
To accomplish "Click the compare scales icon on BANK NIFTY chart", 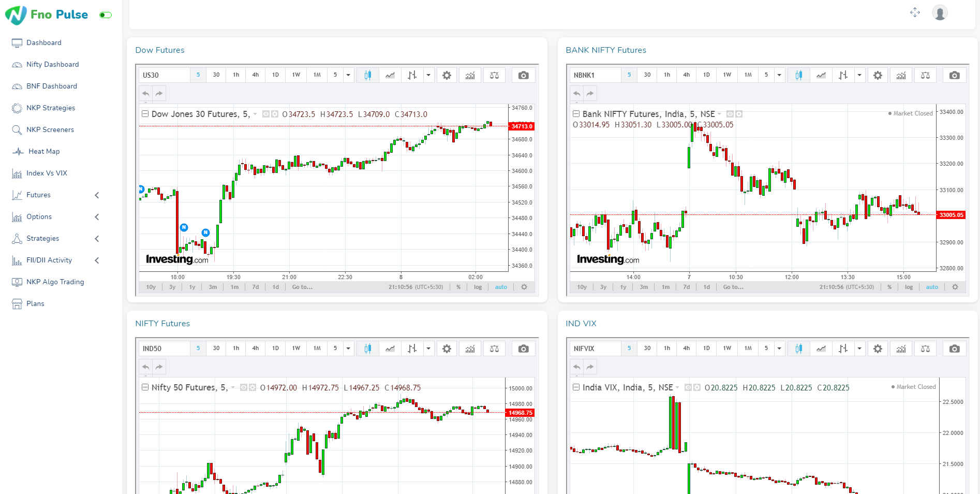I will tap(925, 75).
